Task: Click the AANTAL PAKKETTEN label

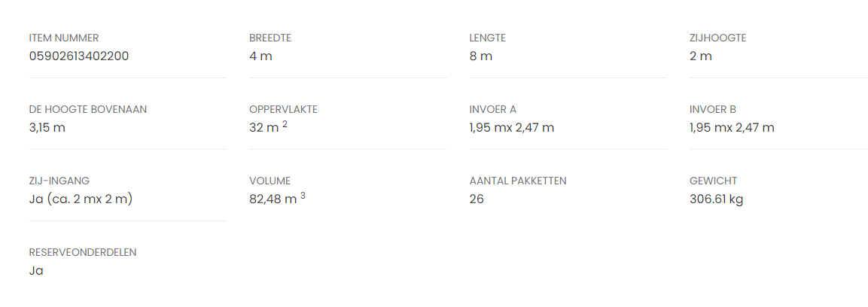Action: pos(517,181)
